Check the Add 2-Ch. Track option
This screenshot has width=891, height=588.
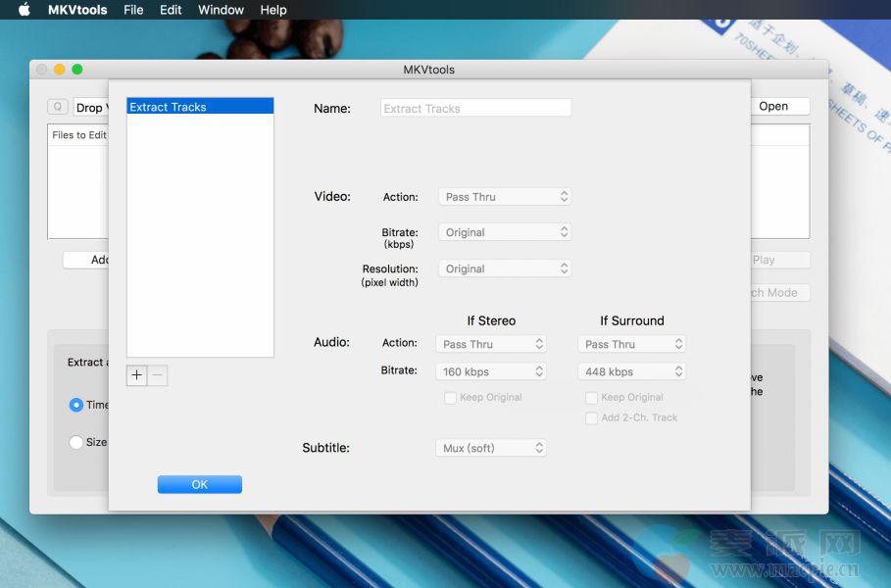[x=592, y=418]
